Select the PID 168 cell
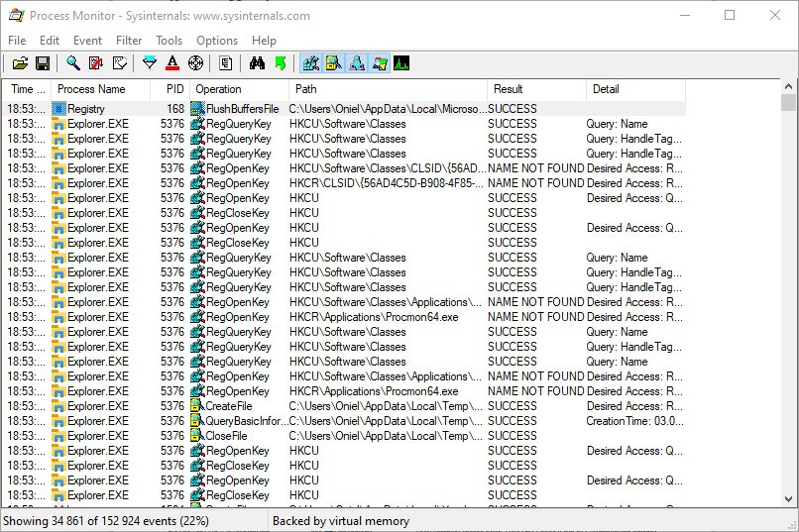This screenshot has width=799, height=532. [x=175, y=109]
